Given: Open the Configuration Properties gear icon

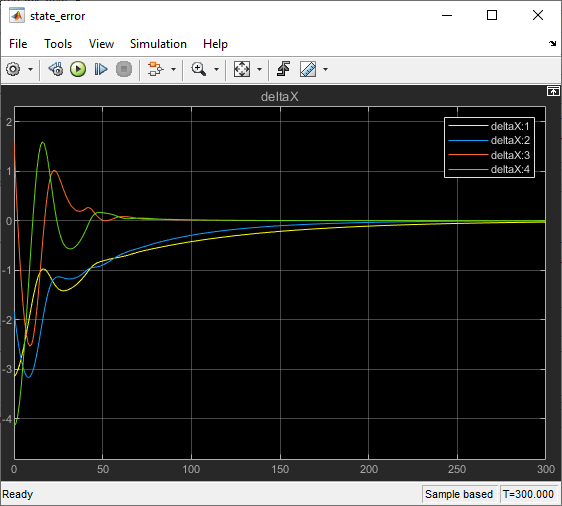Looking at the screenshot, I should (13, 69).
